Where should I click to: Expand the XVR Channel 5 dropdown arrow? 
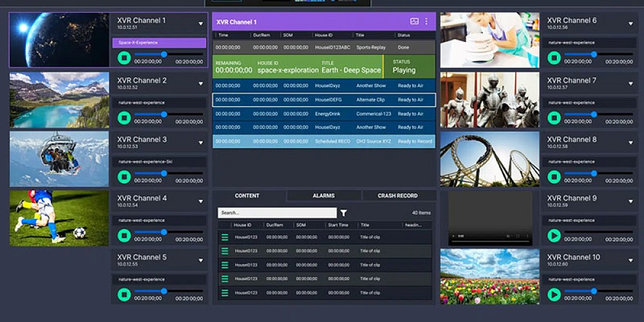(201, 260)
